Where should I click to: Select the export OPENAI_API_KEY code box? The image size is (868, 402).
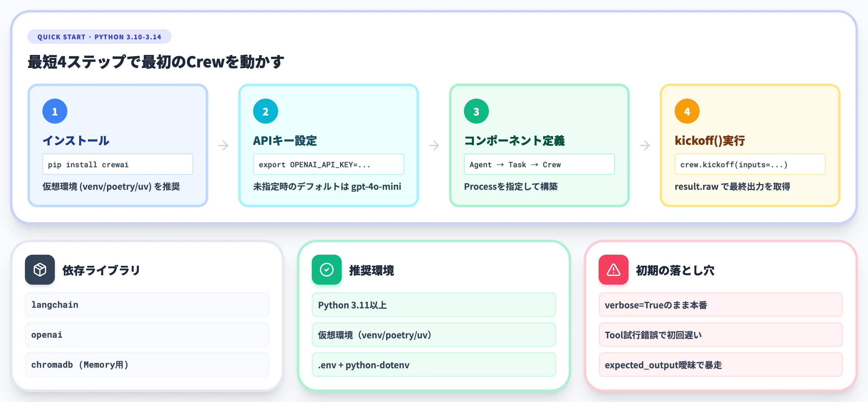point(329,164)
